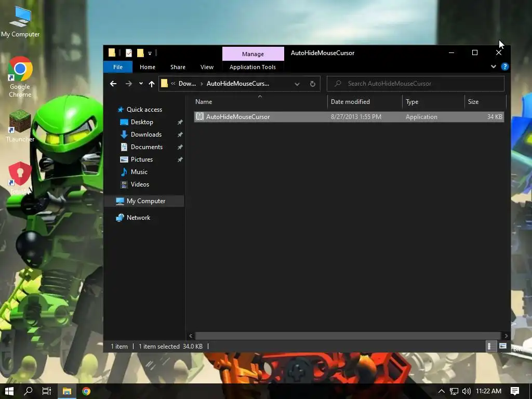Open Downloads in the navigation pane
Viewport: 532px width, 399px height.
pyautogui.click(x=146, y=135)
